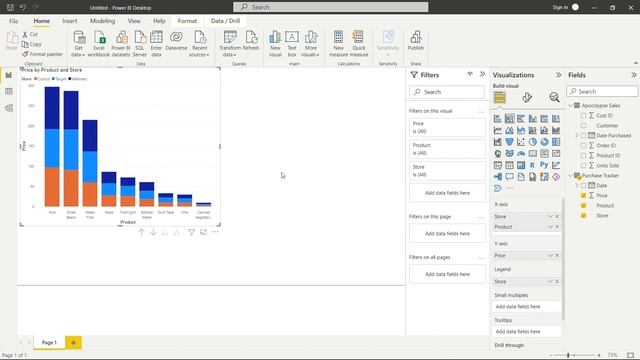Publish the report

coord(416,41)
